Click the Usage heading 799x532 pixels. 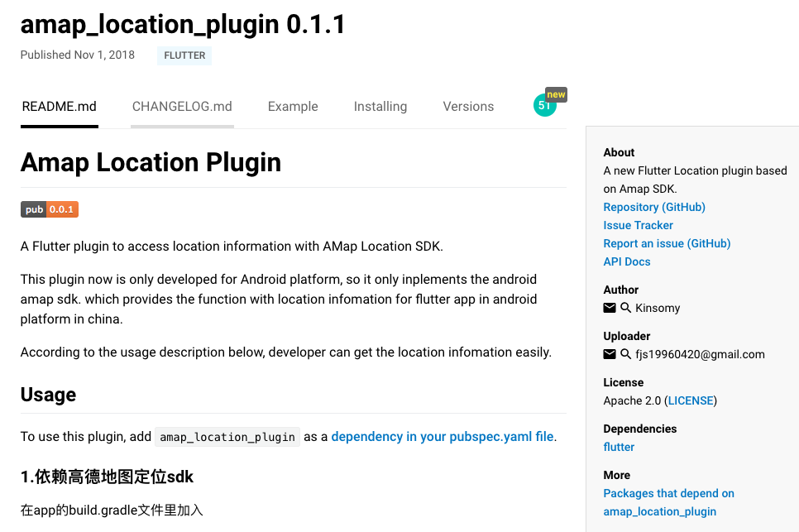pyautogui.click(x=49, y=395)
